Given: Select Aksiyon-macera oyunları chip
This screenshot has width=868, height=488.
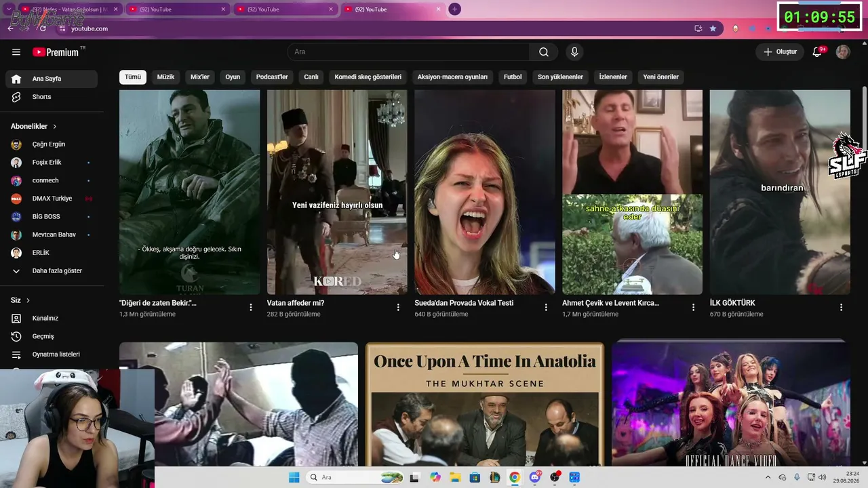Looking at the screenshot, I should 452,77.
